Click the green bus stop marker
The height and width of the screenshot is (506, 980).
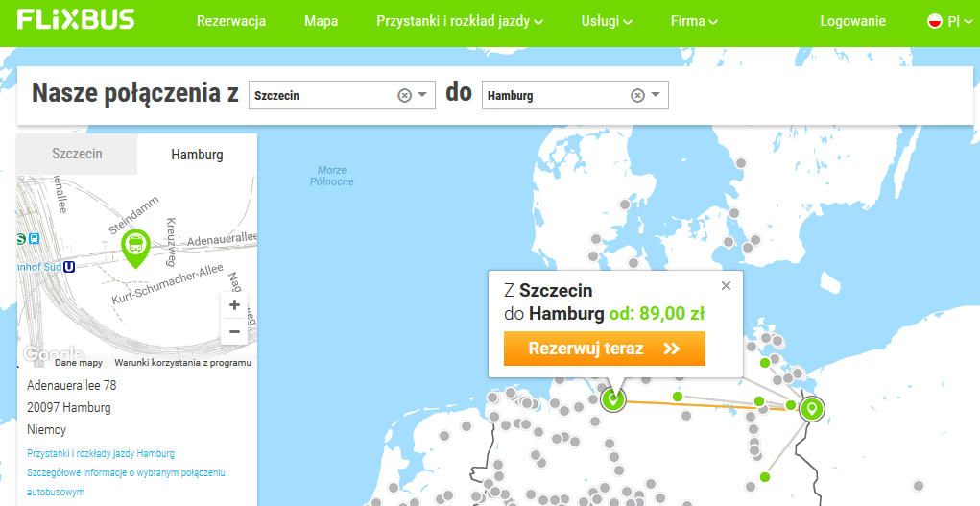tap(135, 249)
